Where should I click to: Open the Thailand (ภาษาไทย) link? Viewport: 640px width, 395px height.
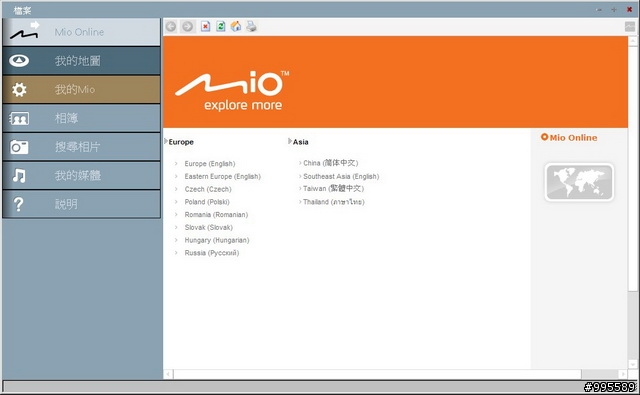click(334, 202)
